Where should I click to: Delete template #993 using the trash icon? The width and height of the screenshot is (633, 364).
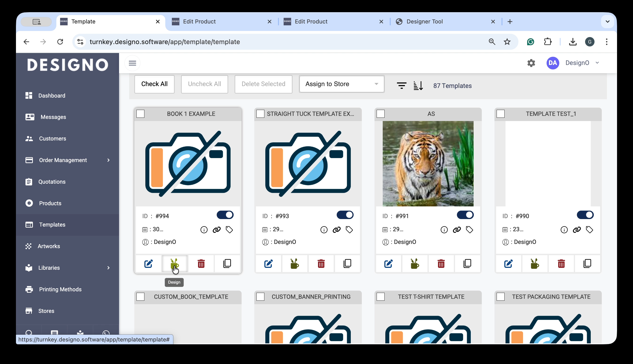[x=321, y=263]
